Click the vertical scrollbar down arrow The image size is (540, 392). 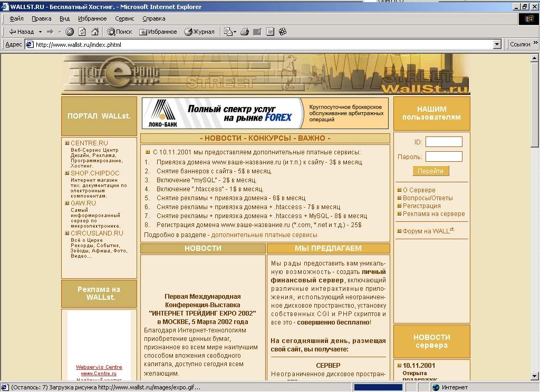tap(535, 376)
